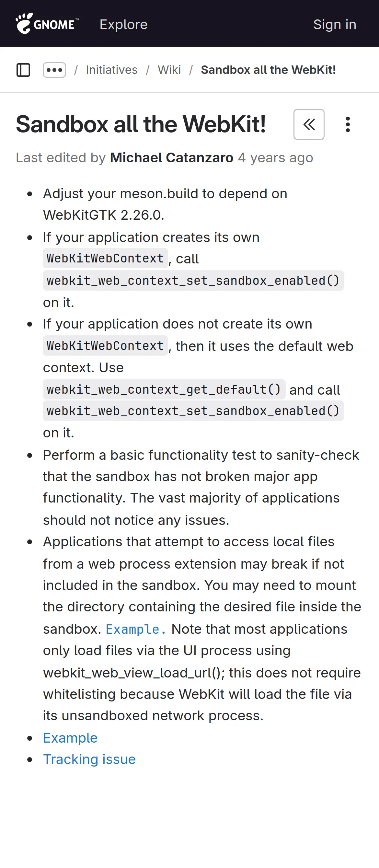Navigate to the Wiki breadcrumb

pos(169,70)
